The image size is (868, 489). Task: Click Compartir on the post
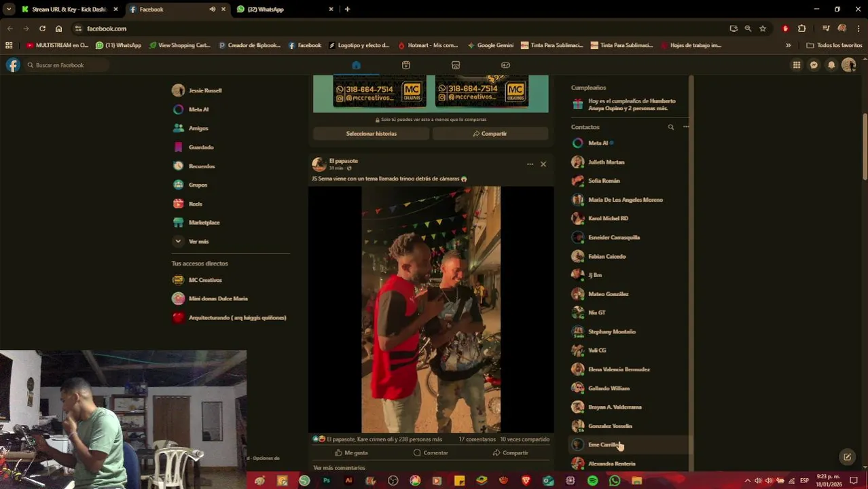click(510, 453)
